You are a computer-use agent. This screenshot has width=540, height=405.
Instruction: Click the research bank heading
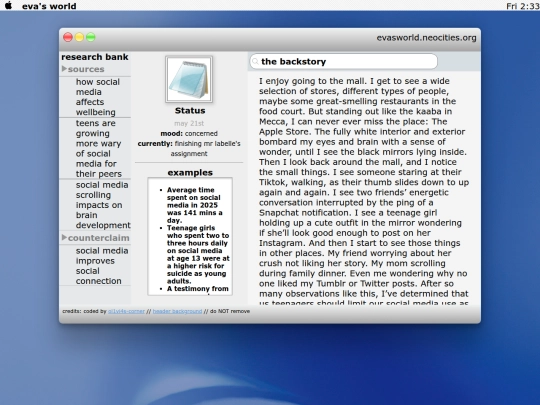(95, 57)
